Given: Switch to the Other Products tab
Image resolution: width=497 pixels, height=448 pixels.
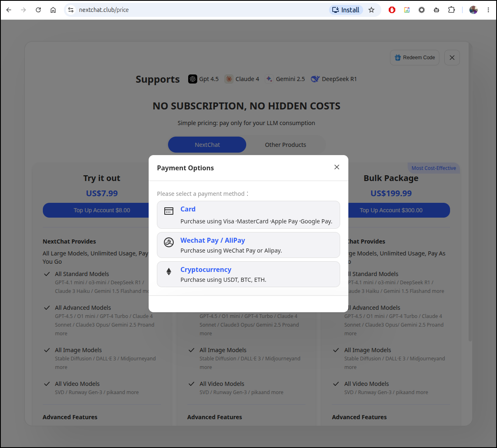Looking at the screenshot, I should coord(285,145).
